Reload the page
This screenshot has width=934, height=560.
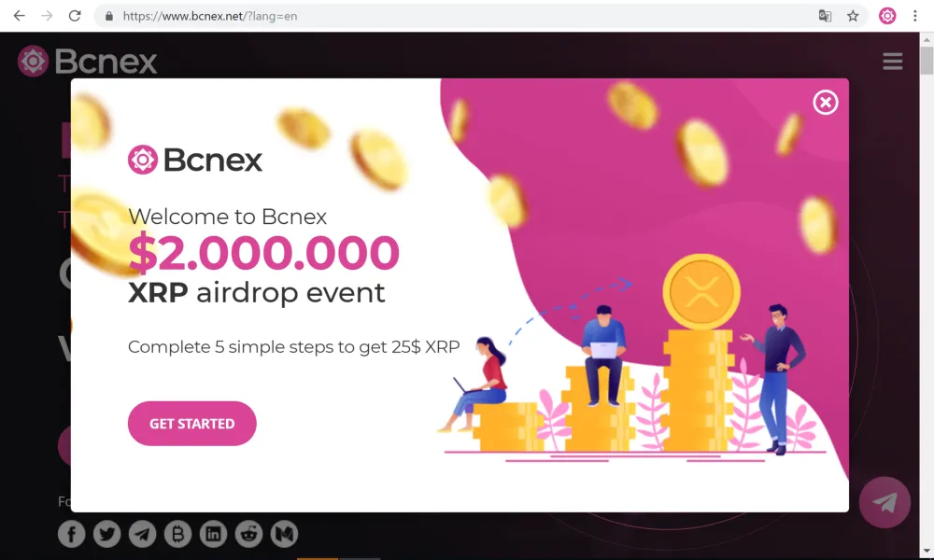point(75,16)
